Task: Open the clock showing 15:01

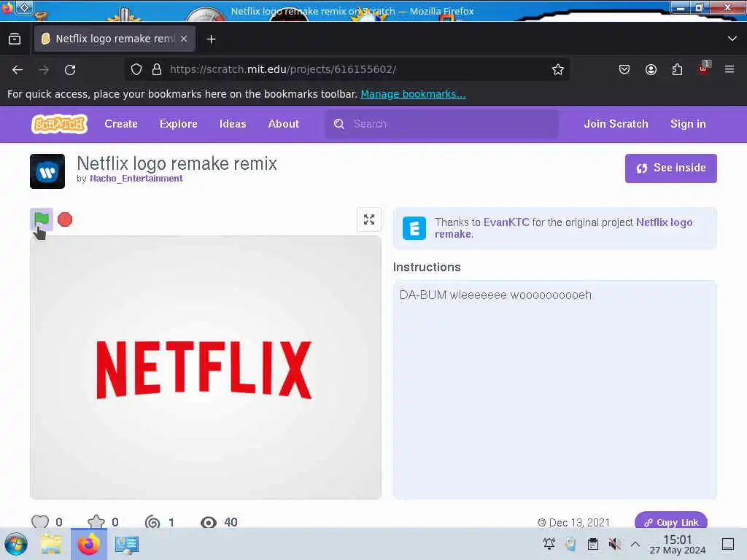Action: (678, 544)
